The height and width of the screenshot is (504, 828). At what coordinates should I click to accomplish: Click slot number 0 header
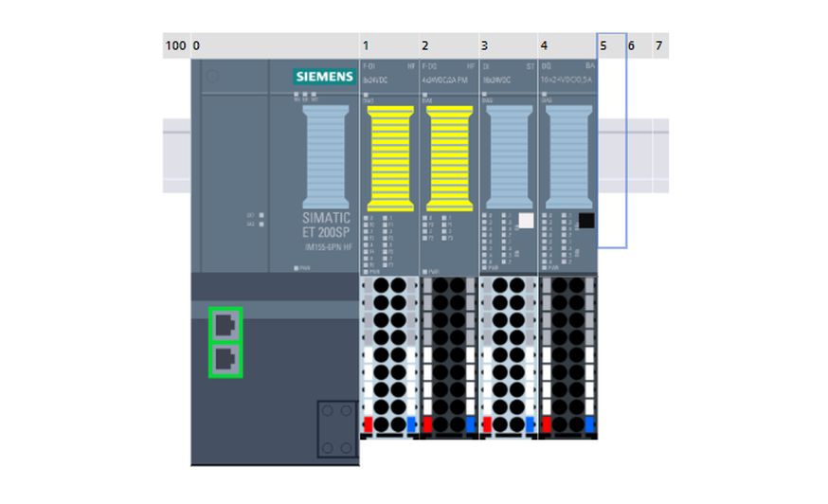[x=275, y=45]
